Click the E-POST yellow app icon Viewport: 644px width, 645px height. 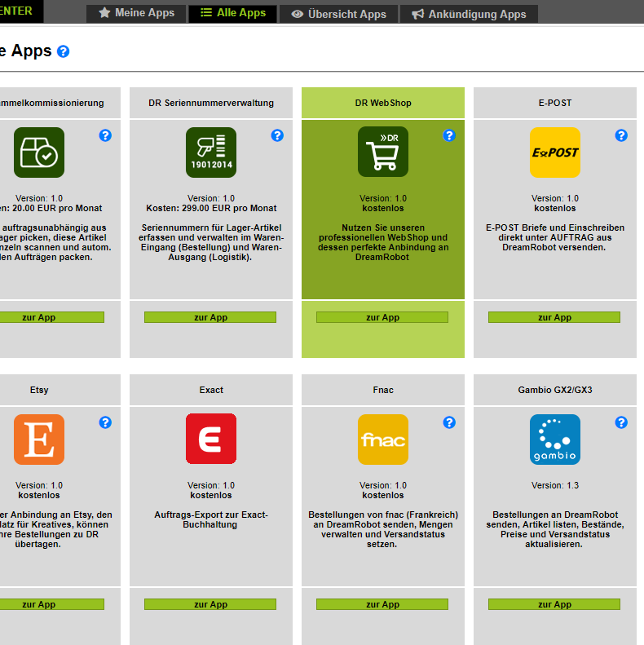[x=555, y=152]
